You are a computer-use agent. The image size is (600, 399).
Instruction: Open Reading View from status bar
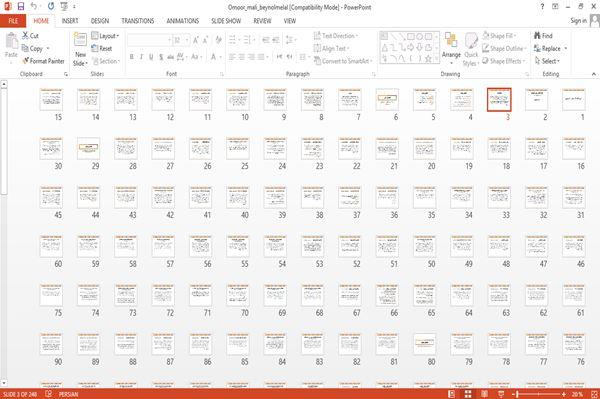[484, 394]
